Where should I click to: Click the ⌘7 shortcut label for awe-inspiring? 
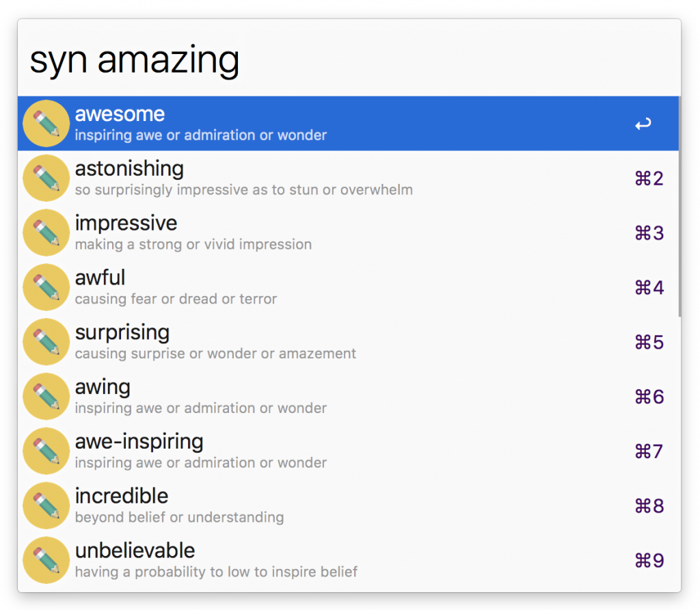tap(649, 451)
